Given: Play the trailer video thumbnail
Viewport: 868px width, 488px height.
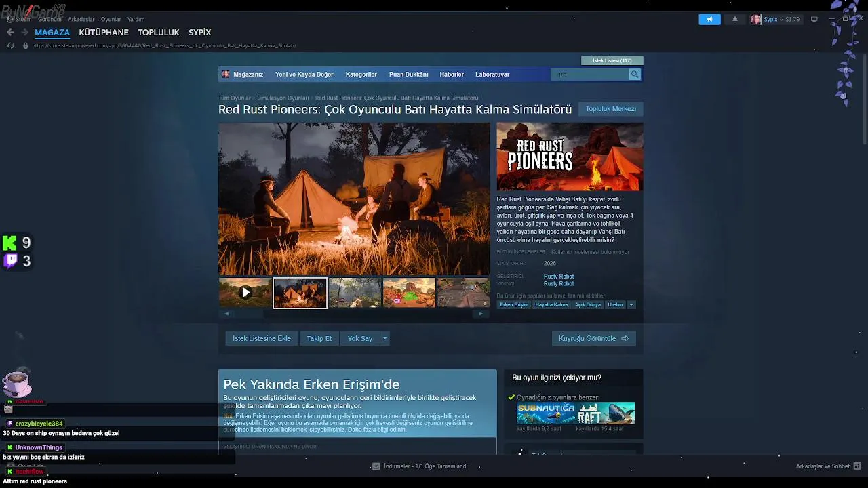Looking at the screenshot, I should pos(245,293).
